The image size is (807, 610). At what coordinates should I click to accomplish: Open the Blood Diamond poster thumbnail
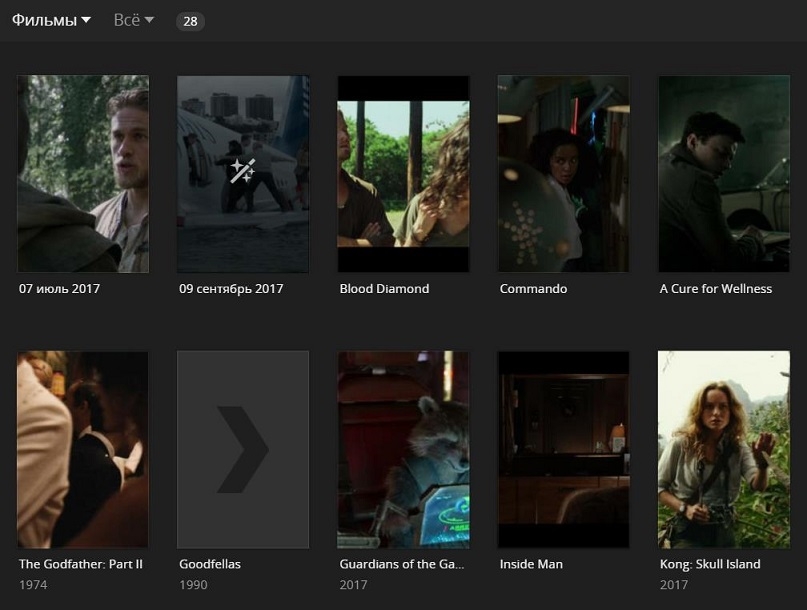pos(403,174)
